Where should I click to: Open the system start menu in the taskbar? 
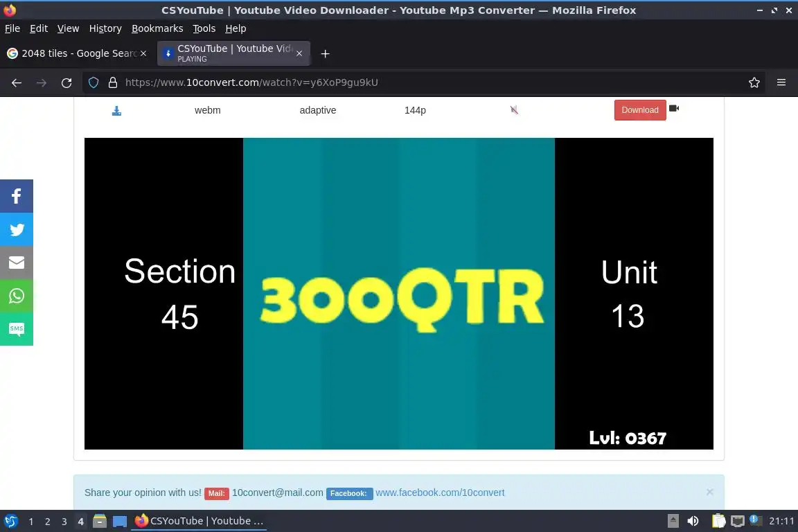[10, 521]
